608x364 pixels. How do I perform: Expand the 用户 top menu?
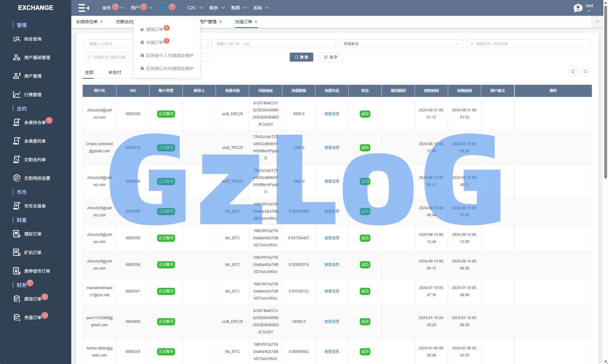pos(141,8)
